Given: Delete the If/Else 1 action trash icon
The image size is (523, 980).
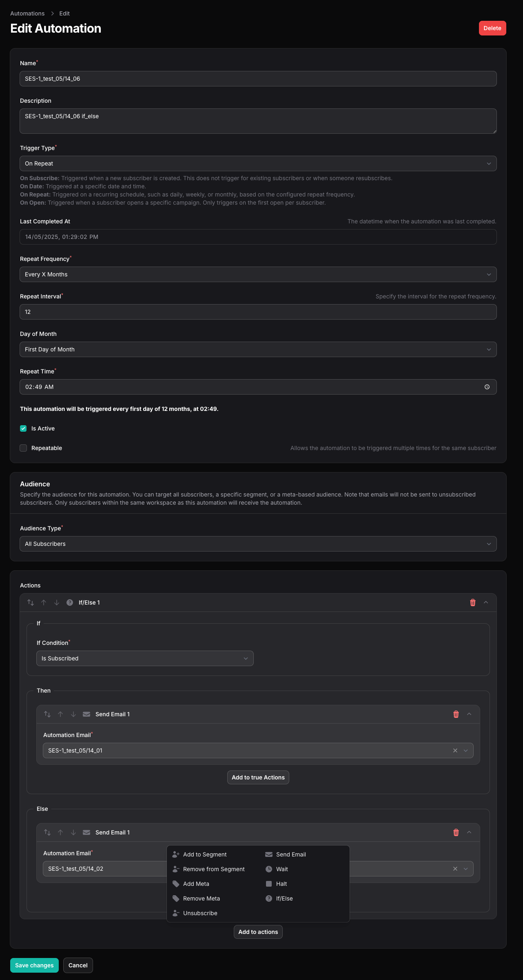Looking at the screenshot, I should point(473,603).
